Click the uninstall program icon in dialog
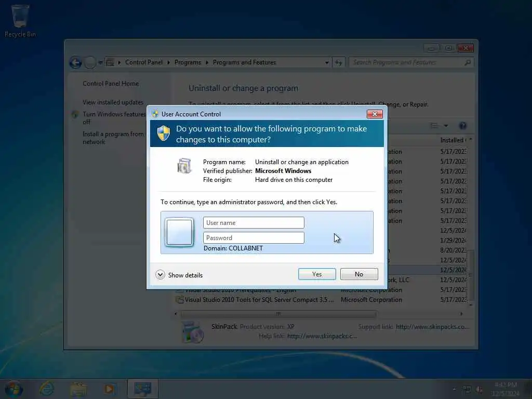The width and height of the screenshot is (532, 399). click(x=184, y=166)
